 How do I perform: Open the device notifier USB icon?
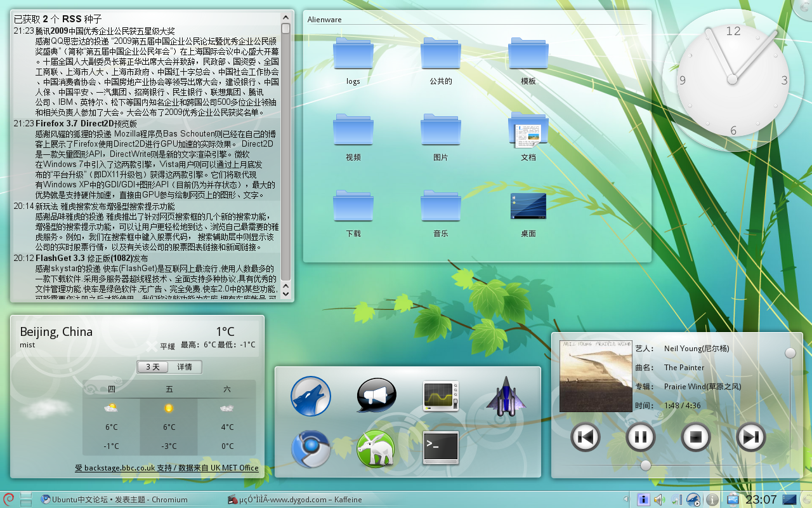tap(733, 500)
